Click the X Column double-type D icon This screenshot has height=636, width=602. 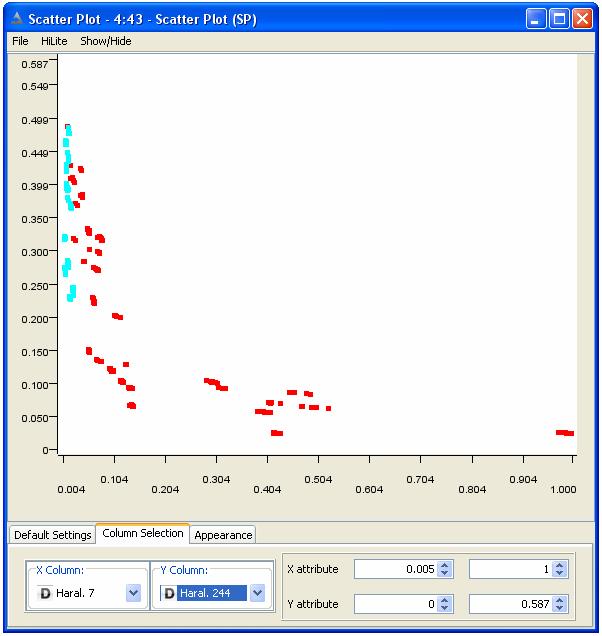[44, 593]
